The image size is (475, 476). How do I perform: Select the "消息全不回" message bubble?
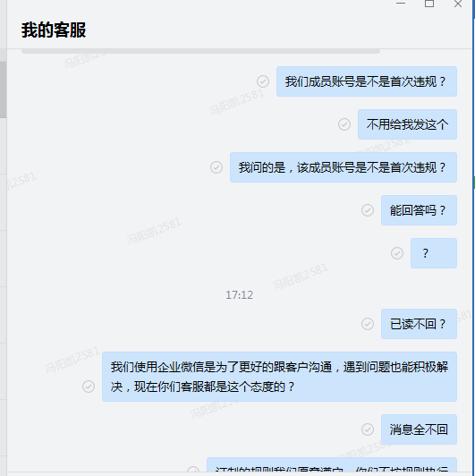pos(419,429)
